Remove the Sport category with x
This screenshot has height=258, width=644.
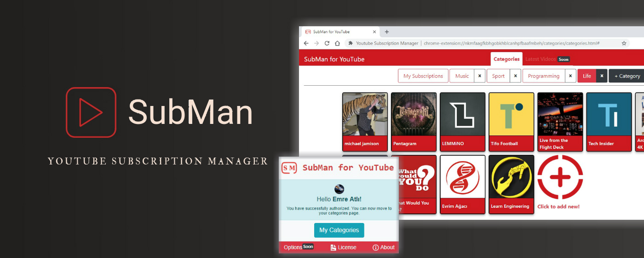coord(515,76)
